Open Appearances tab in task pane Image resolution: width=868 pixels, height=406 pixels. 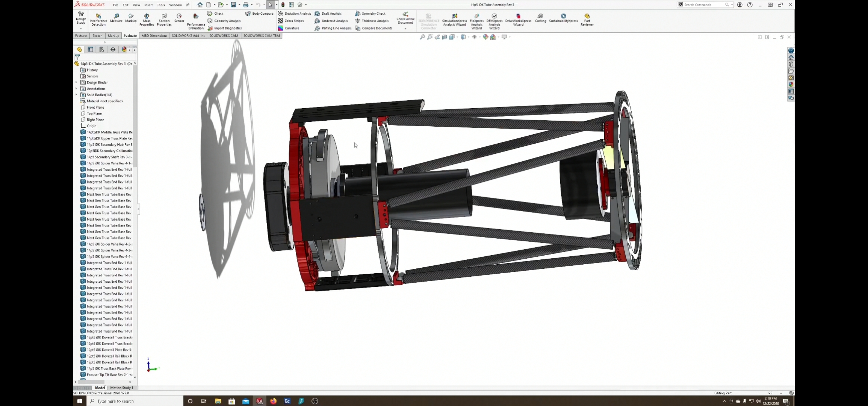791,84
